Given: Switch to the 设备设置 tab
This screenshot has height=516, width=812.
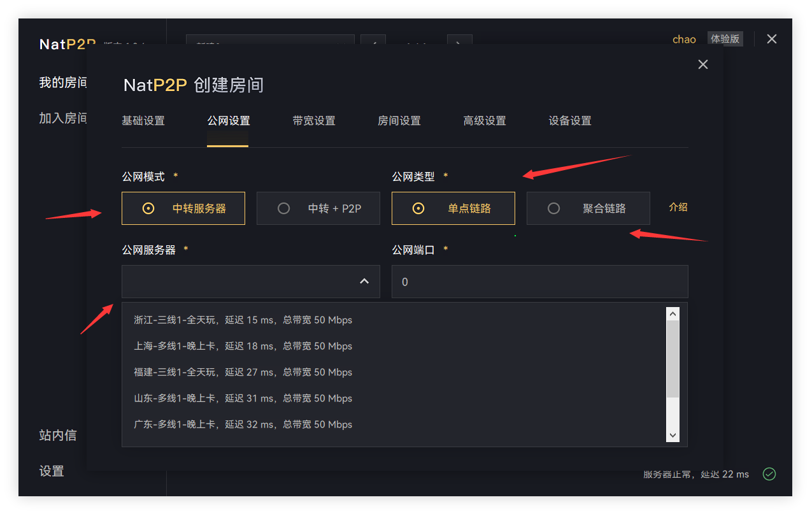Looking at the screenshot, I should click(x=570, y=120).
